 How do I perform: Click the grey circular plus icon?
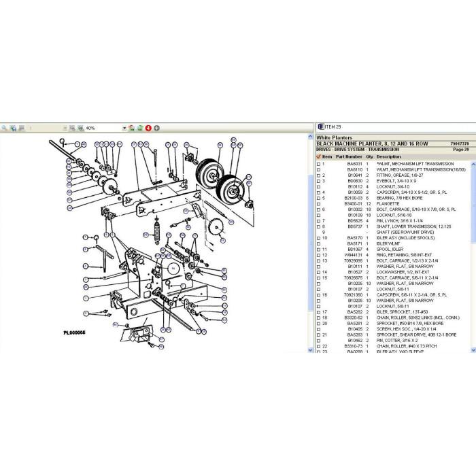tap(156, 128)
